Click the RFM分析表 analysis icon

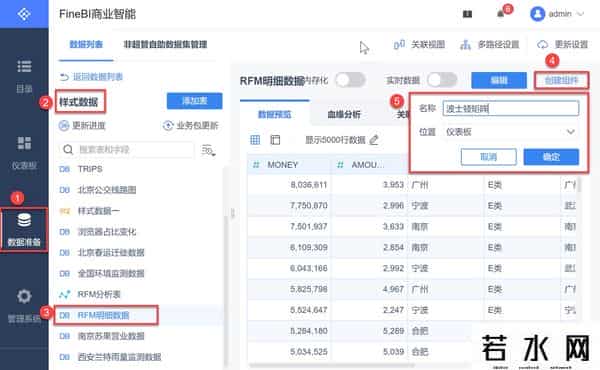click(65, 294)
